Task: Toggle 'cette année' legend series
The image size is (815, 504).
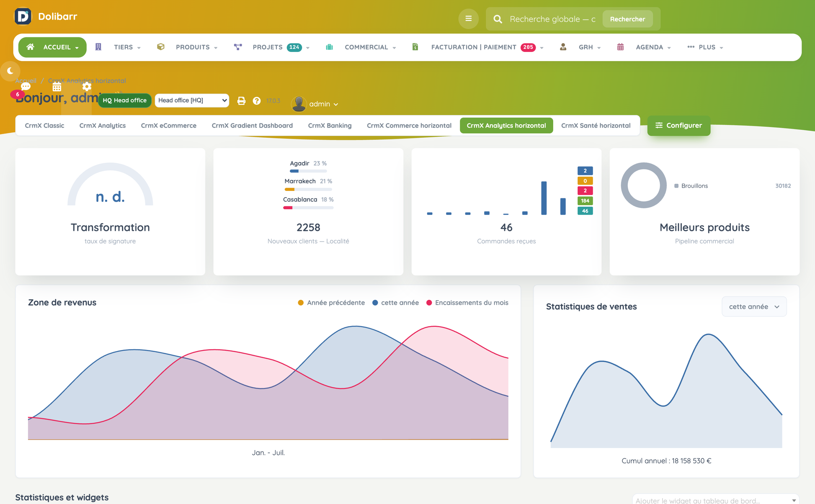Action: (395, 303)
